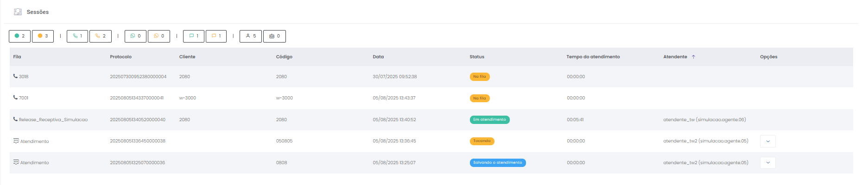This screenshot has width=868, height=185.
Task: Click the orange chat sessions counter
Action: (216, 36)
